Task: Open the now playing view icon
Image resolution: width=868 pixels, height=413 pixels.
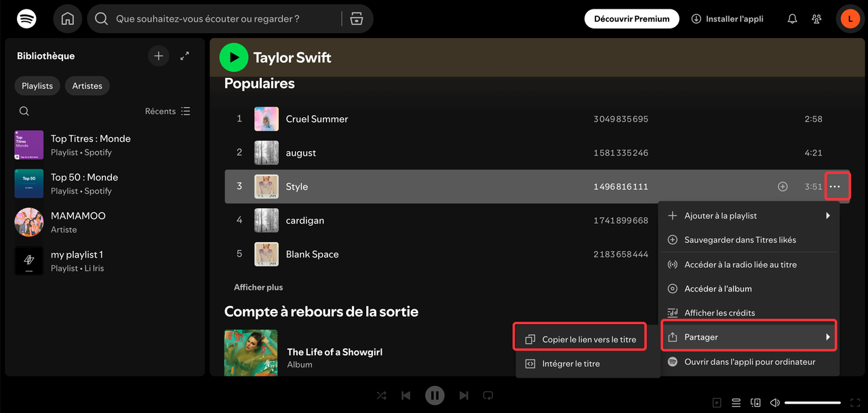Action: tap(717, 403)
